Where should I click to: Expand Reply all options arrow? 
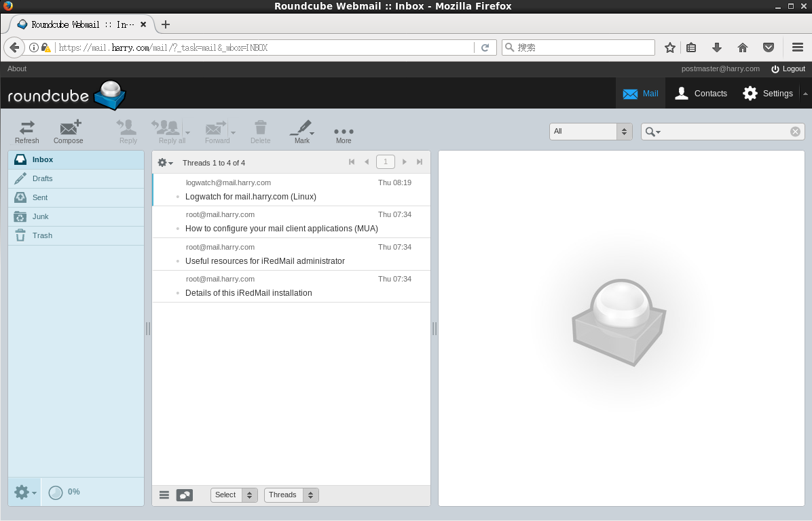[188, 133]
